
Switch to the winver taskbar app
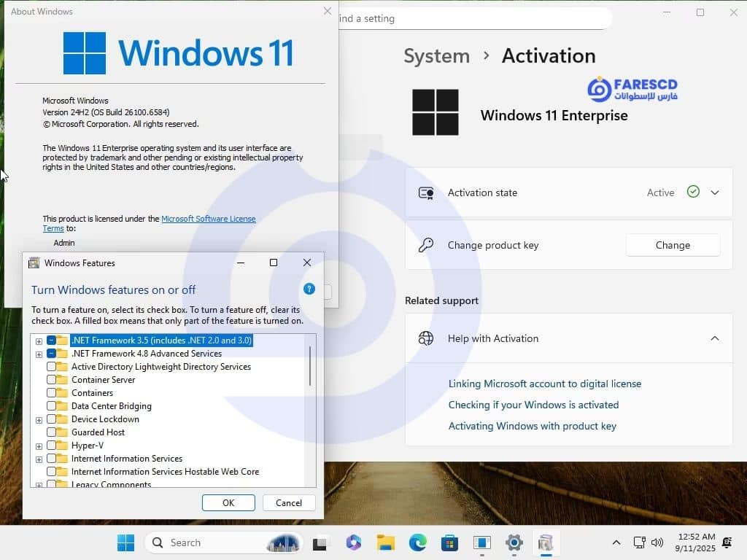point(481,542)
